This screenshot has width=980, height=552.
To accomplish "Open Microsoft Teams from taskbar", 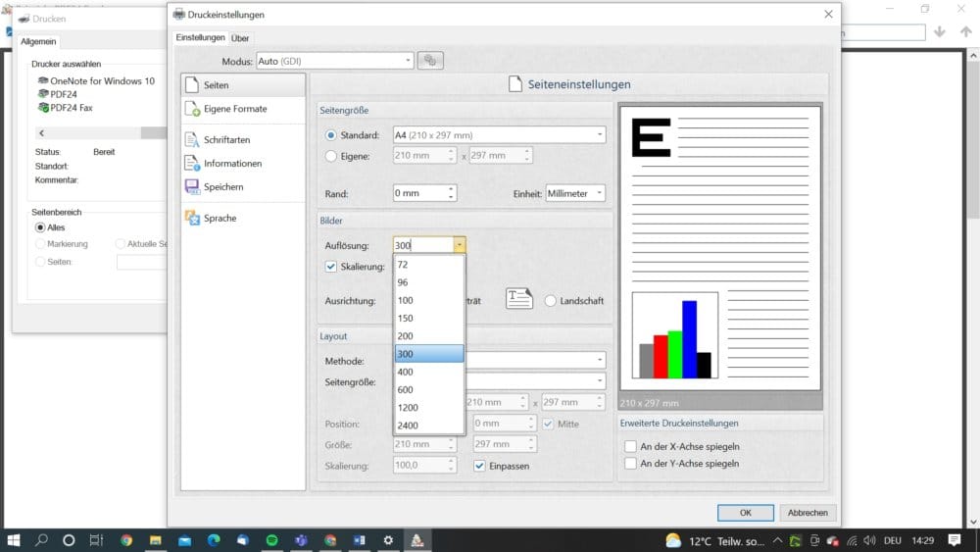I will pos(301,540).
